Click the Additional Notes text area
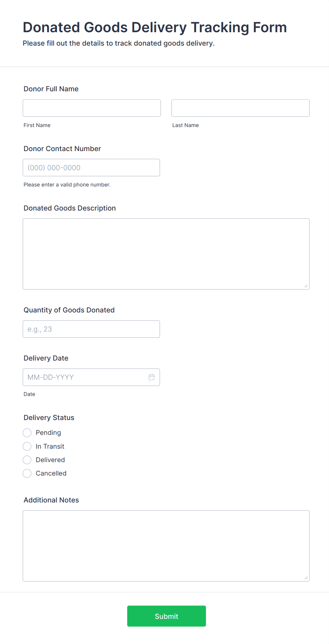Viewport: 329px width, 644px height. [x=166, y=546]
